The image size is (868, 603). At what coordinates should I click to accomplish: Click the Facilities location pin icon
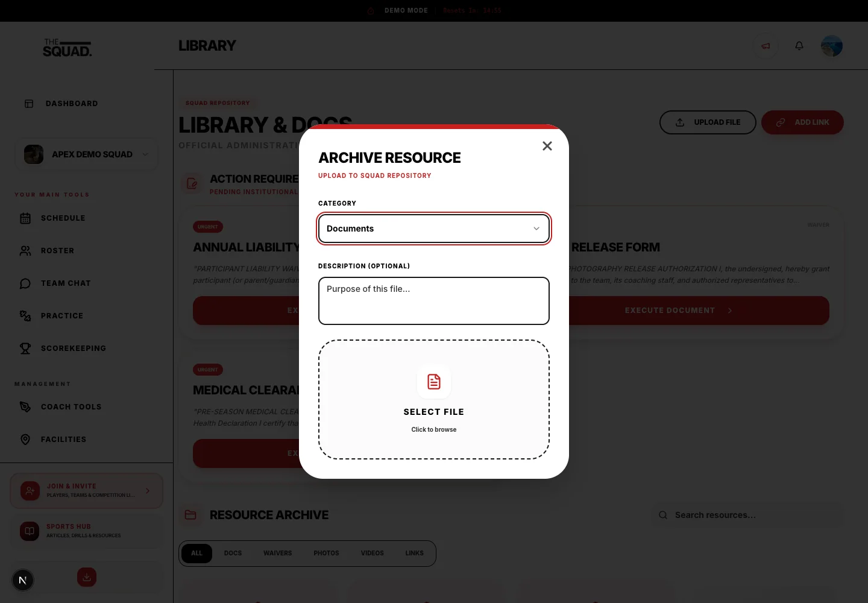click(x=25, y=440)
